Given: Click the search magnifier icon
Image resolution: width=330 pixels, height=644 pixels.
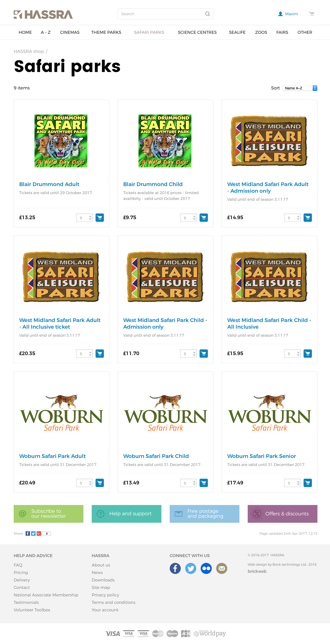Looking at the screenshot, I should pyautogui.click(x=207, y=14).
